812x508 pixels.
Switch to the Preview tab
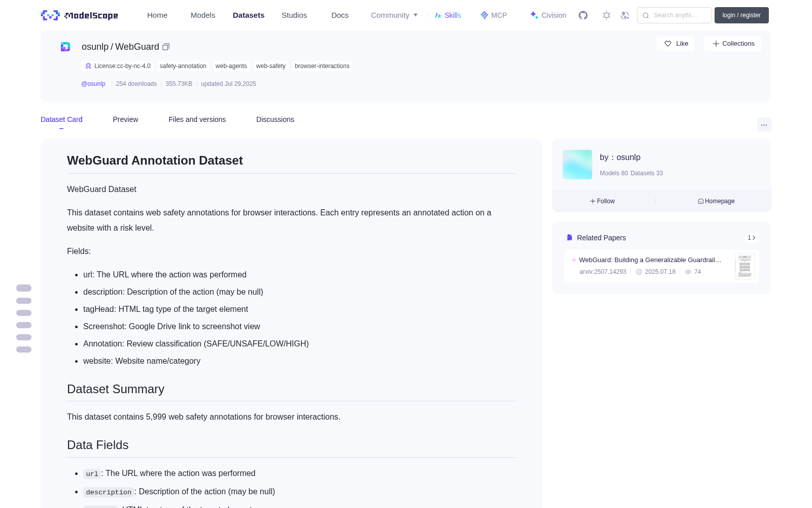click(x=125, y=119)
